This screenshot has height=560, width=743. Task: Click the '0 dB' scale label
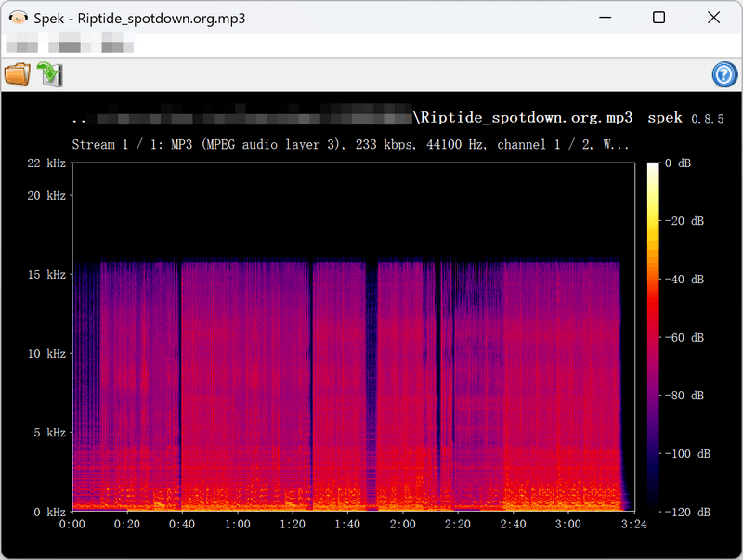pyautogui.click(x=678, y=163)
